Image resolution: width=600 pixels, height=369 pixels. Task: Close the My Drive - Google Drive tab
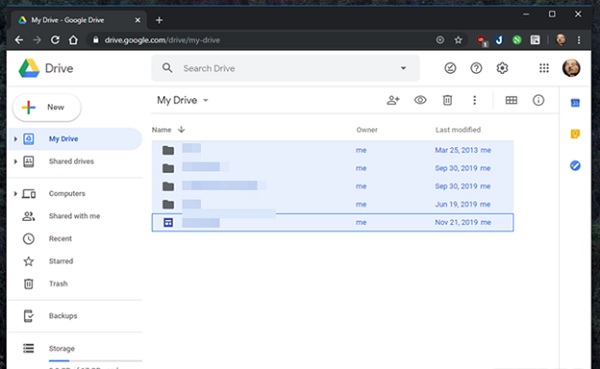click(x=137, y=20)
